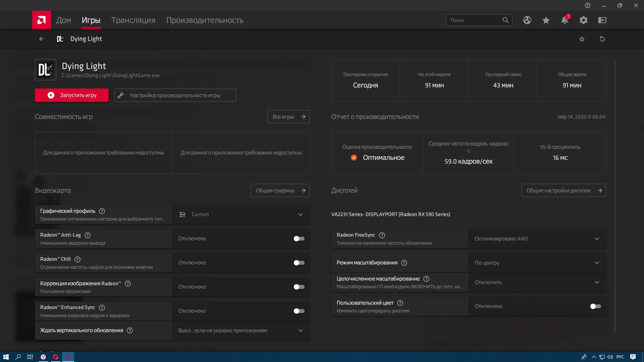Open favorites star in top bar
Viewport: 644px width, 362px height.
pos(546,20)
